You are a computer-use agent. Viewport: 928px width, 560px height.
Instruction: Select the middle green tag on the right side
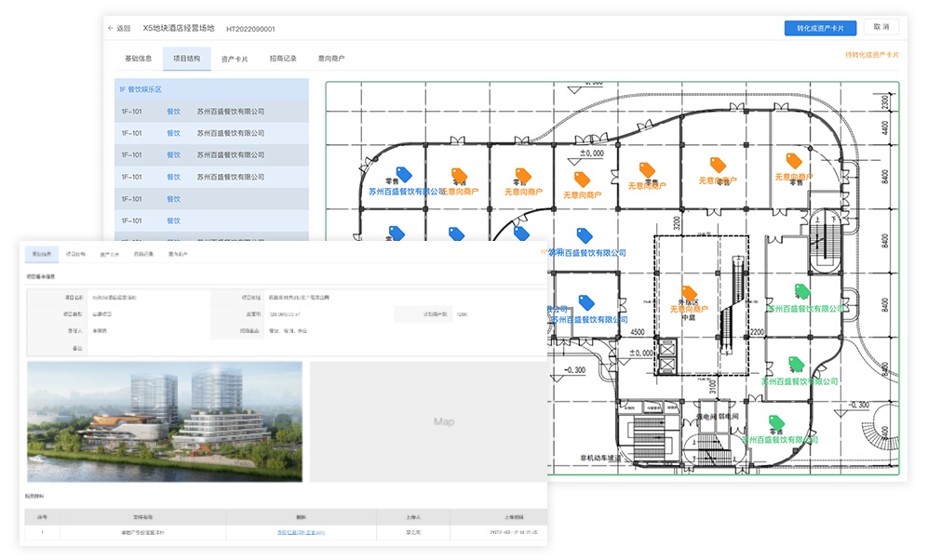[x=795, y=364]
